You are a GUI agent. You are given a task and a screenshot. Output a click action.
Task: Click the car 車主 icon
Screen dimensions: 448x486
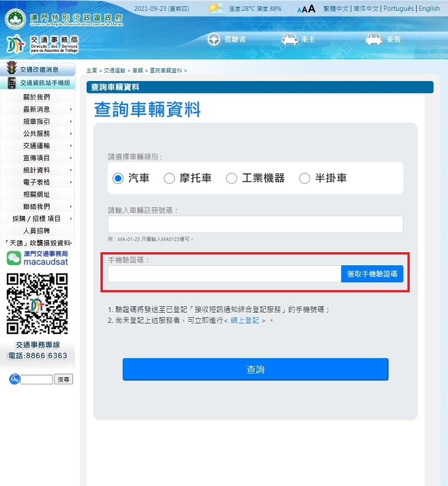click(290, 39)
